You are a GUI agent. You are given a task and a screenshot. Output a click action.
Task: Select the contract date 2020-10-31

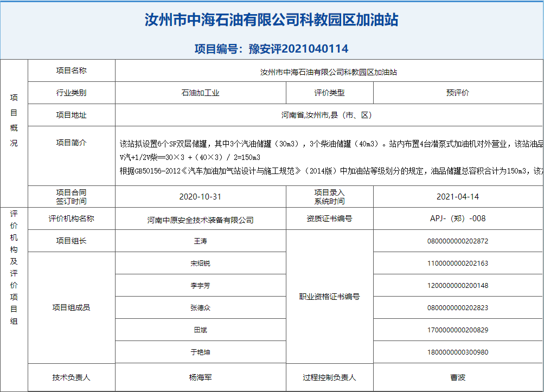pyautogui.click(x=200, y=197)
